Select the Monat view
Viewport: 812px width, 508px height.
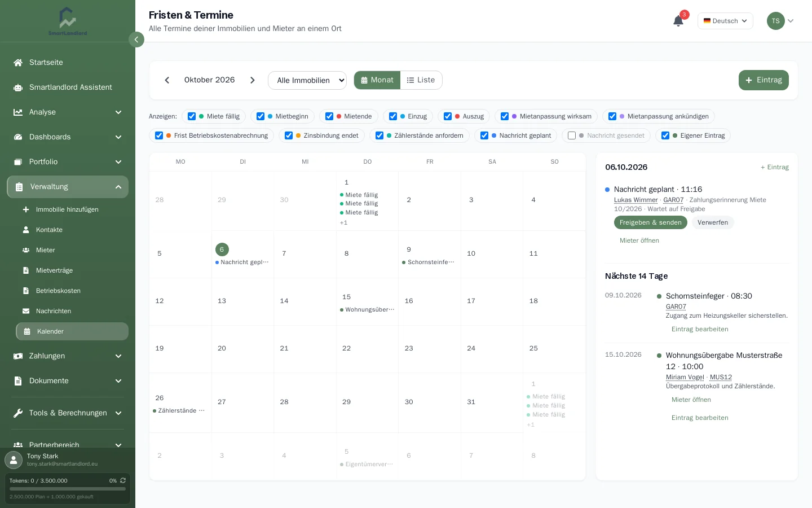377,80
